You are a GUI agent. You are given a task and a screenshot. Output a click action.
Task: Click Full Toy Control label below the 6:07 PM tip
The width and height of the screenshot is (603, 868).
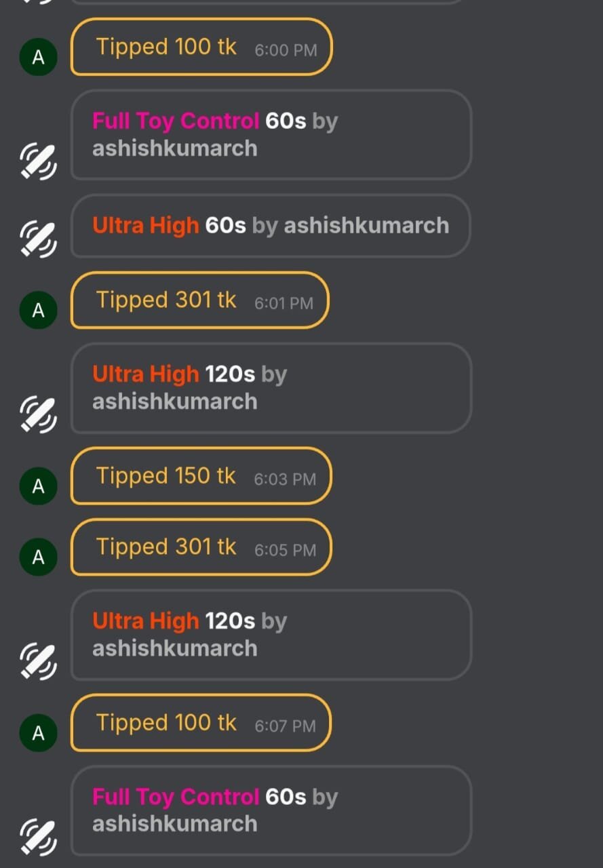(x=176, y=797)
